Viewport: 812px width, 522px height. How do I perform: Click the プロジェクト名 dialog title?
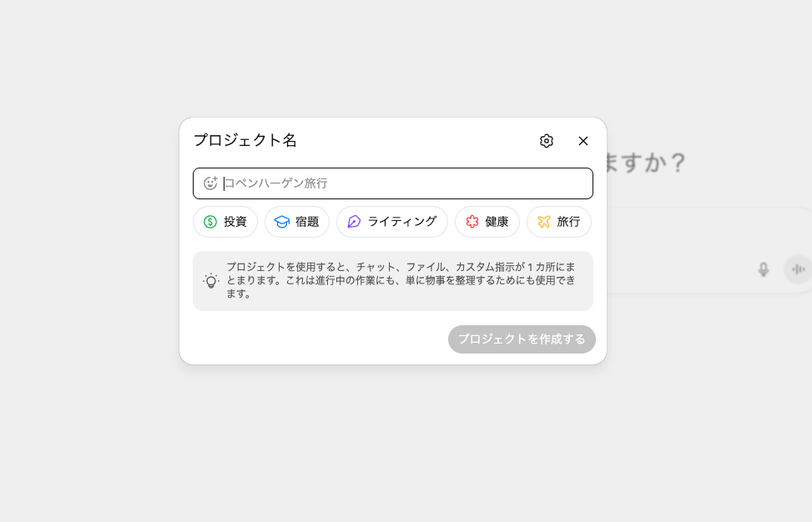[245, 140]
